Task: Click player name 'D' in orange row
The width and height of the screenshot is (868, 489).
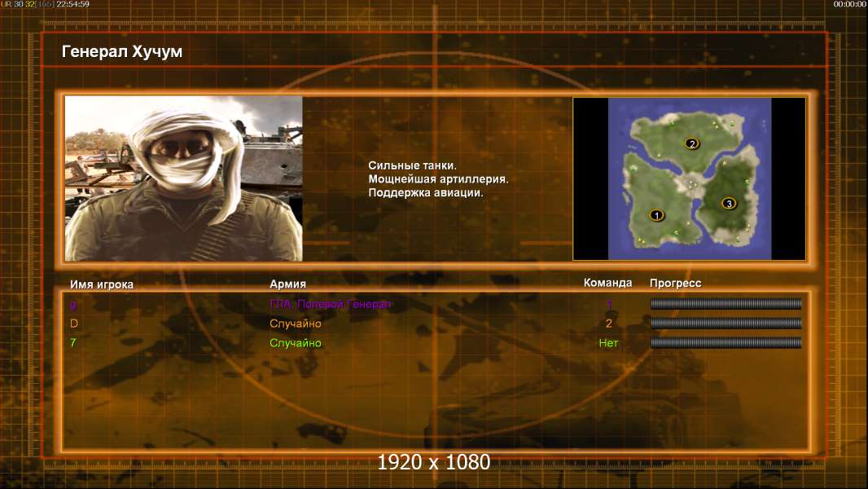Action: [x=73, y=323]
